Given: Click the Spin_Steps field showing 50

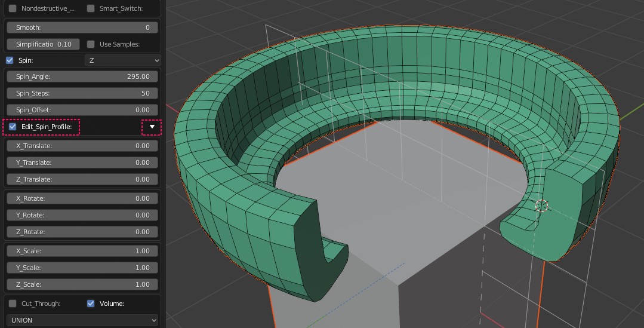Looking at the screenshot, I should (x=82, y=93).
